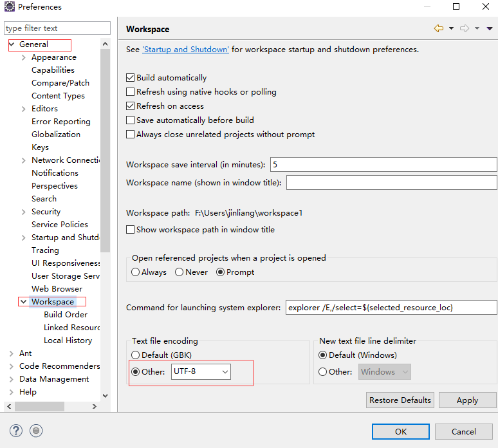Screen dimensions: 498x448
Task: Click the type filter text field
Action: coord(57,28)
